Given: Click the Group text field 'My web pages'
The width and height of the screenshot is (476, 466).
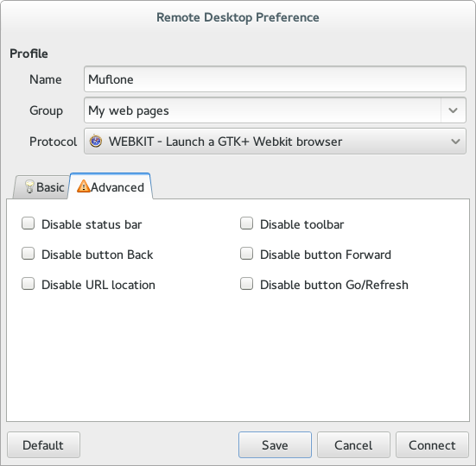Looking at the screenshot, I should [263, 110].
